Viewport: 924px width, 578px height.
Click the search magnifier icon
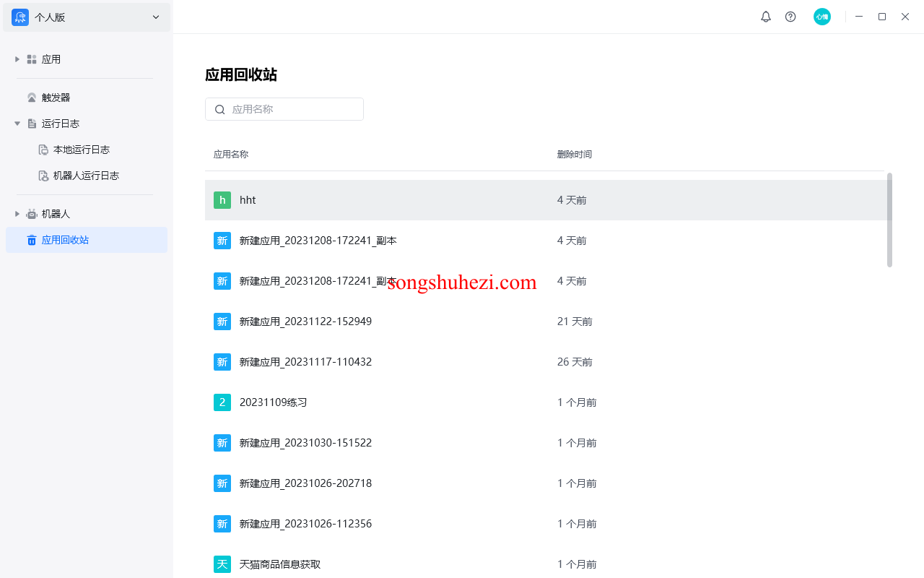[220, 110]
